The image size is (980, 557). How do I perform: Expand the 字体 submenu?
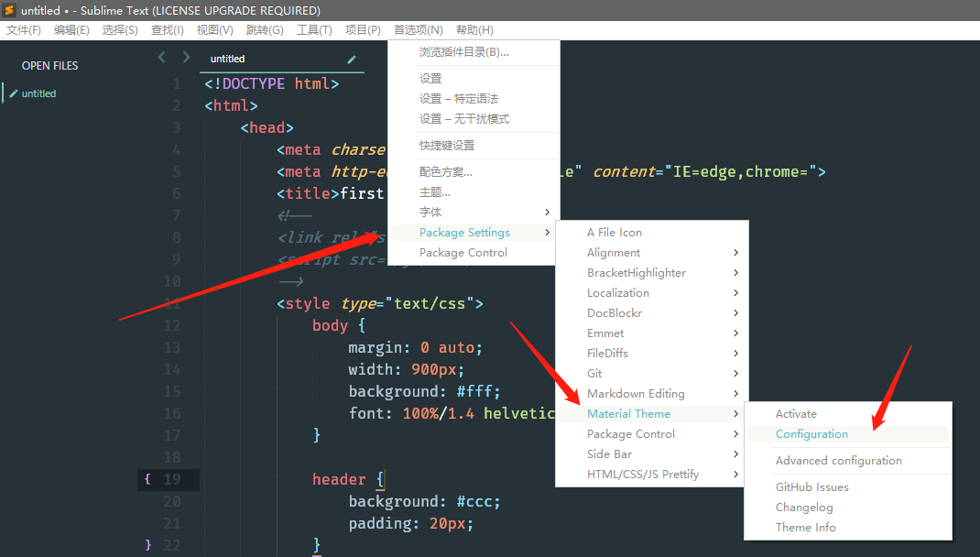click(430, 212)
